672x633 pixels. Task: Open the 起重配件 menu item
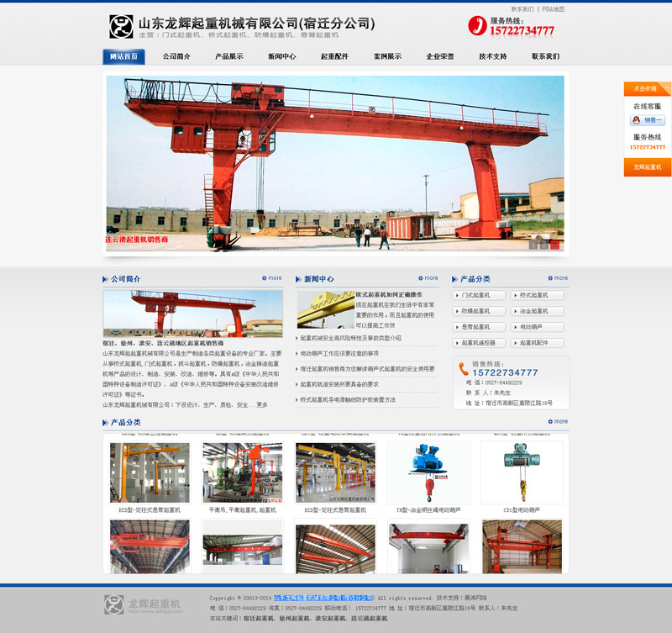tap(333, 56)
